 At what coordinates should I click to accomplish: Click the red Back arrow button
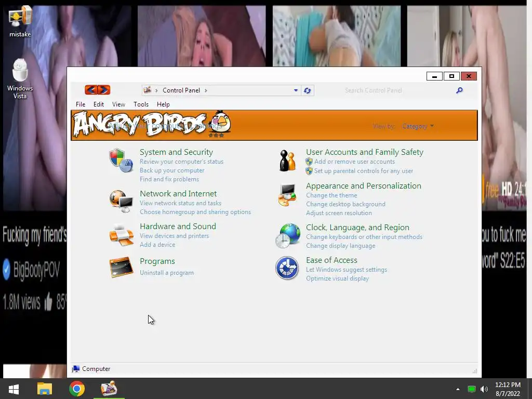[91, 90]
